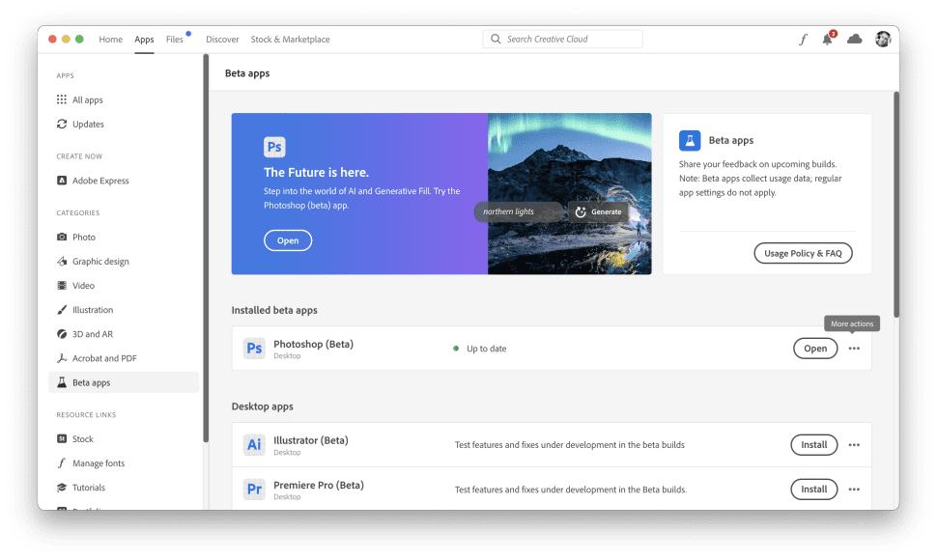
Task: Click the 'Up to date' status text
Action: click(x=487, y=349)
